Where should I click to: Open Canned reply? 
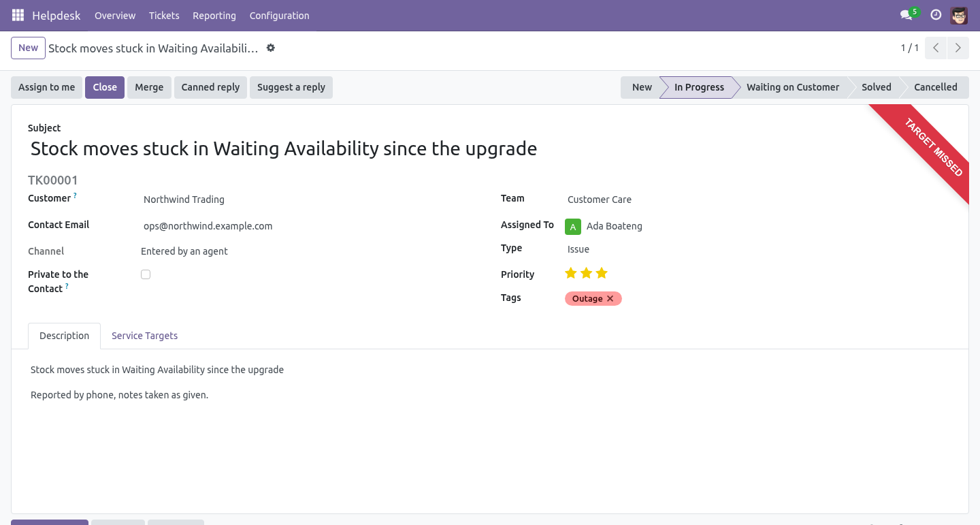click(x=210, y=87)
